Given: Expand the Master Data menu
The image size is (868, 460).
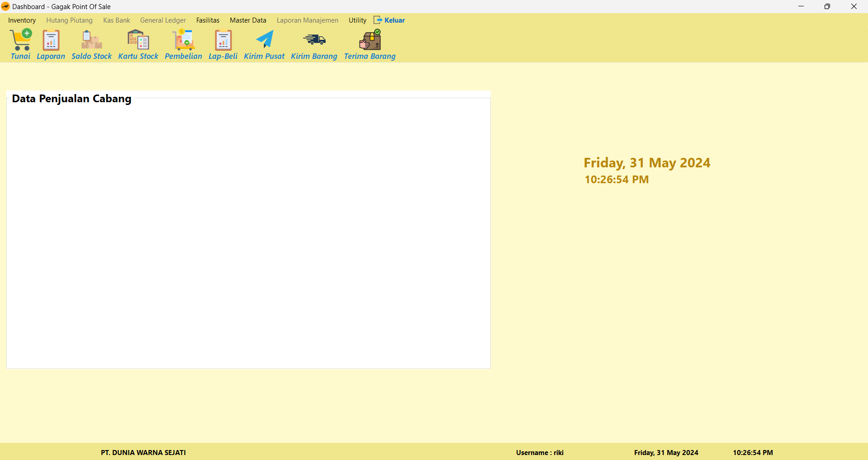Looking at the screenshot, I should pyautogui.click(x=248, y=20).
